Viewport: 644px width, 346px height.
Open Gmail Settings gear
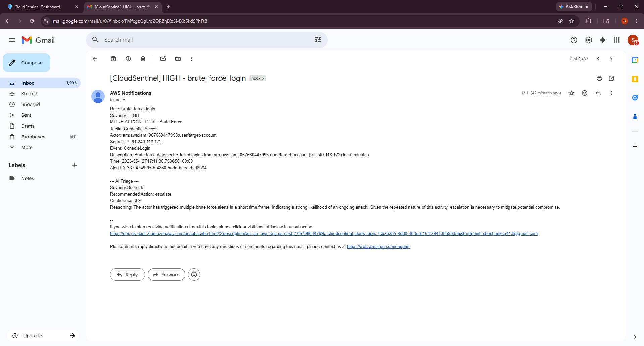pyautogui.click(x=589, y=40)
